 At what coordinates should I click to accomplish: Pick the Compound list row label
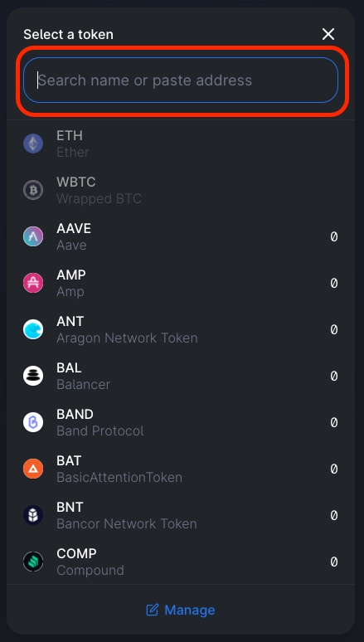tap(90, 562)
